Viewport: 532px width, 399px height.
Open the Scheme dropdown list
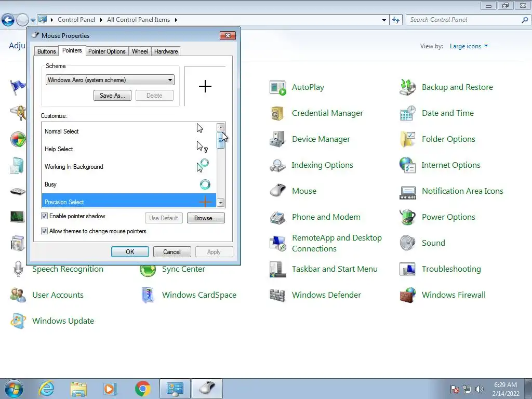[x=110, y=80]
